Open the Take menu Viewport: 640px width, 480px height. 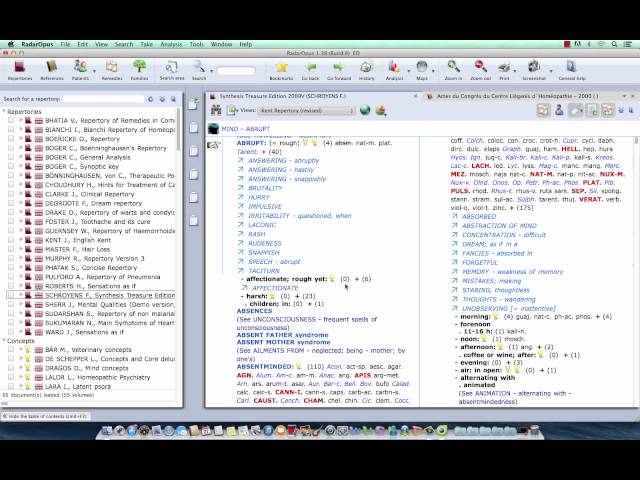[x=147, y=44]
